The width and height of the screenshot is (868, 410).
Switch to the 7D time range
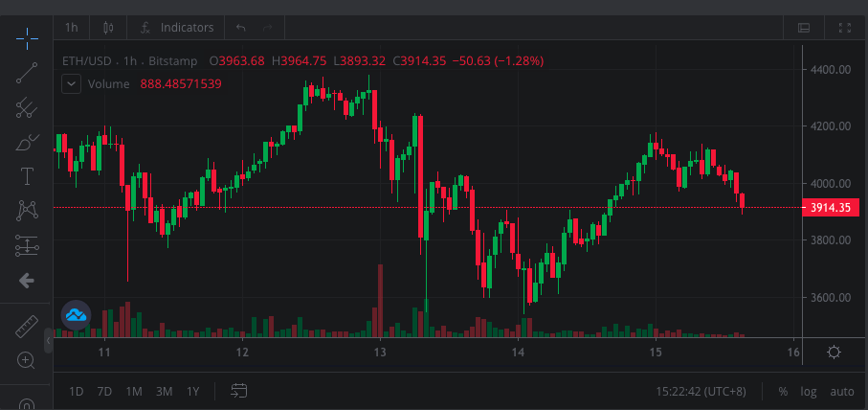105,391
